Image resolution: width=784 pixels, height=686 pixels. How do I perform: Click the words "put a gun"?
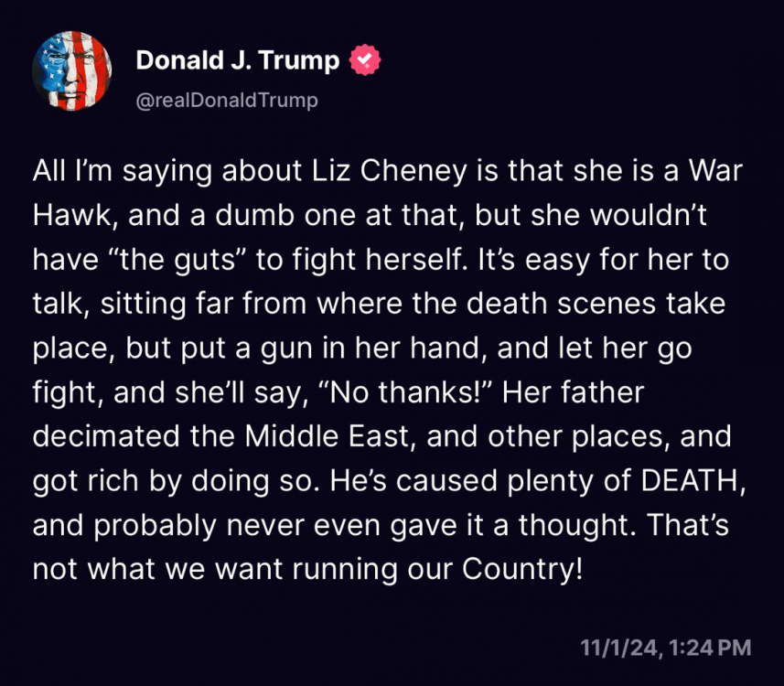241,348
